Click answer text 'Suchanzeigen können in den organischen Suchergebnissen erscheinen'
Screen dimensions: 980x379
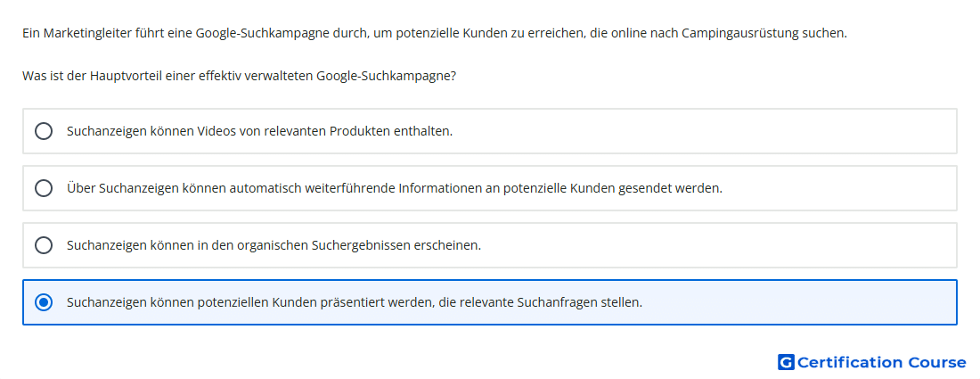click(274, 245)
